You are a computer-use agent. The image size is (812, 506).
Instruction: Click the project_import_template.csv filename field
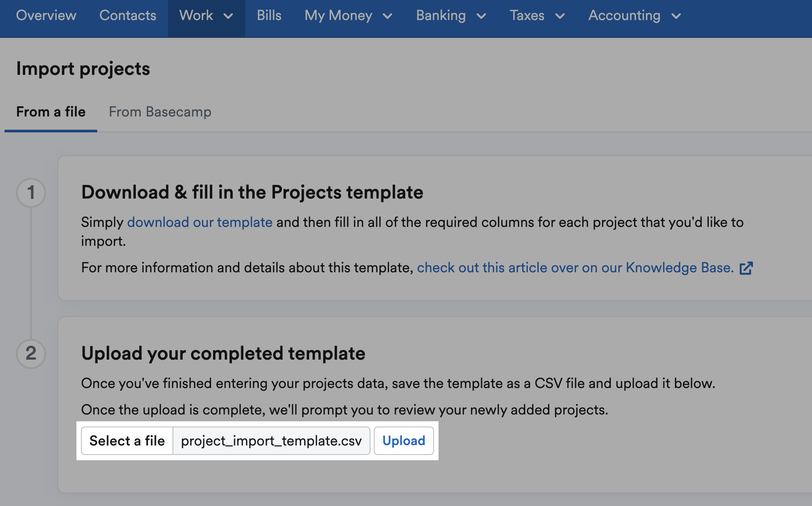pyautogui.click(x=271, y=441)
